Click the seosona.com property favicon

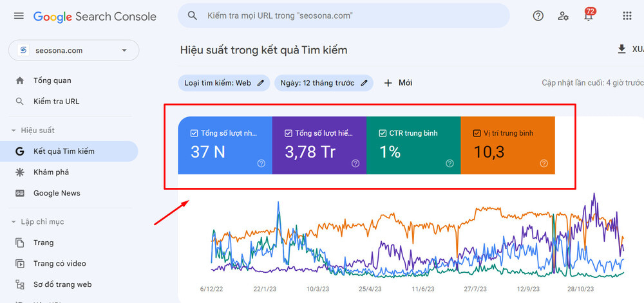point(23,50)
